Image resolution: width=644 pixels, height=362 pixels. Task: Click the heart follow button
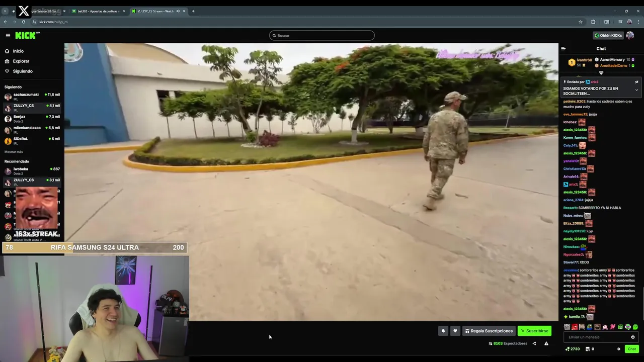pyautogui.click(x=455, y=331)
